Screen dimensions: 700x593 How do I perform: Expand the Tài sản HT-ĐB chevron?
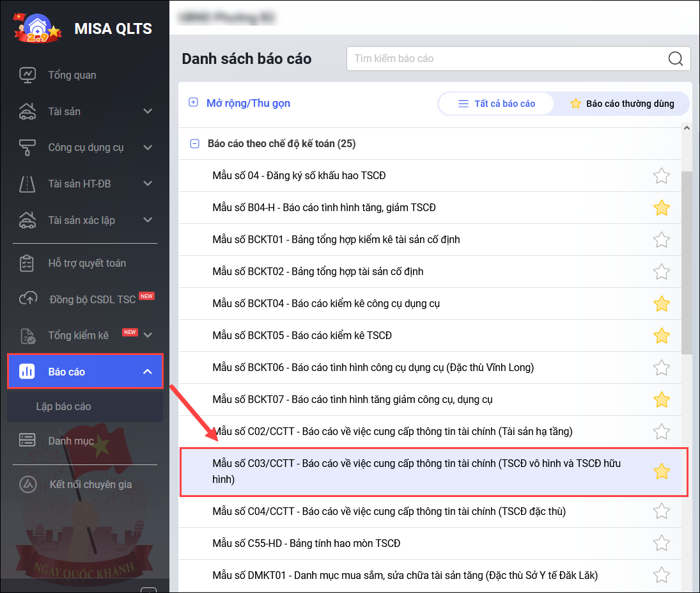pyautogui.click(x=148, y=184)
